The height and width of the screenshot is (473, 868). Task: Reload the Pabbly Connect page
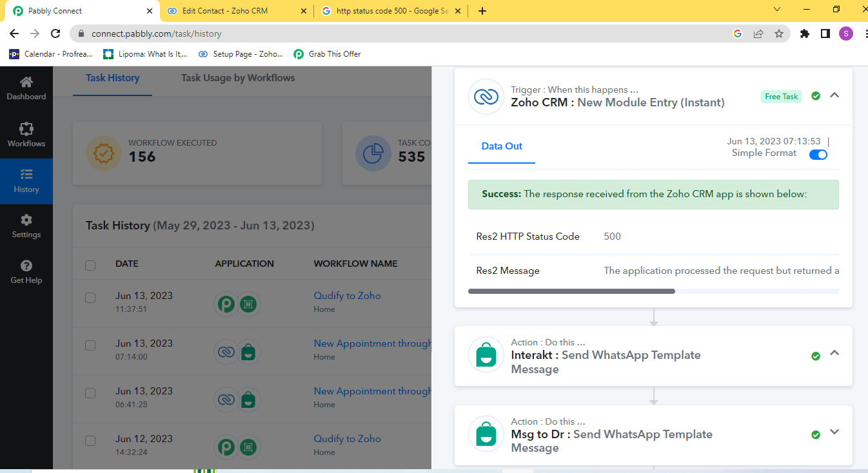pos(55,34)
